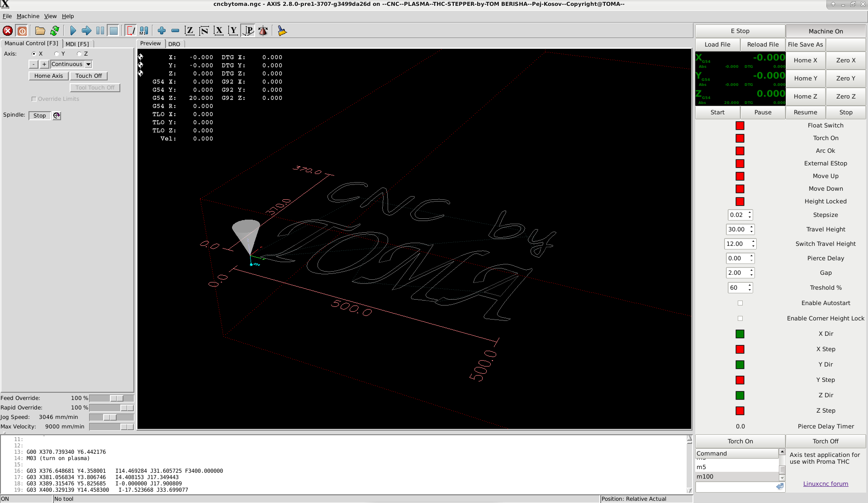
Task: Click the Max Velocity slider
Action: 112,427
